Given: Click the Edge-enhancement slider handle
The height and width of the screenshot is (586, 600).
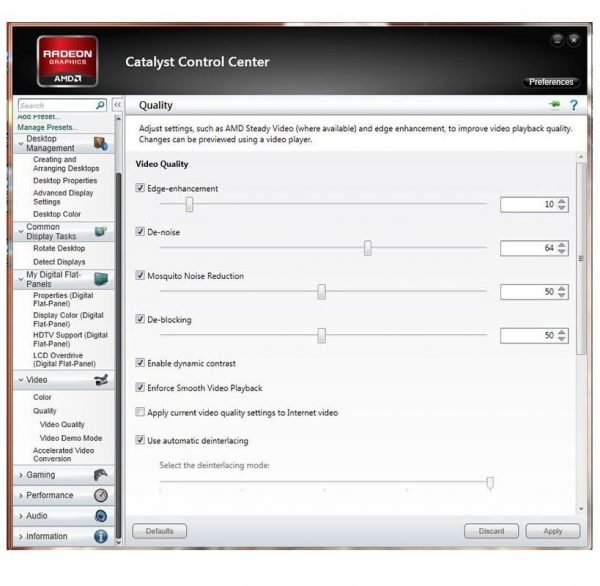Looking at the screenshot, I should tap(189, 204).
